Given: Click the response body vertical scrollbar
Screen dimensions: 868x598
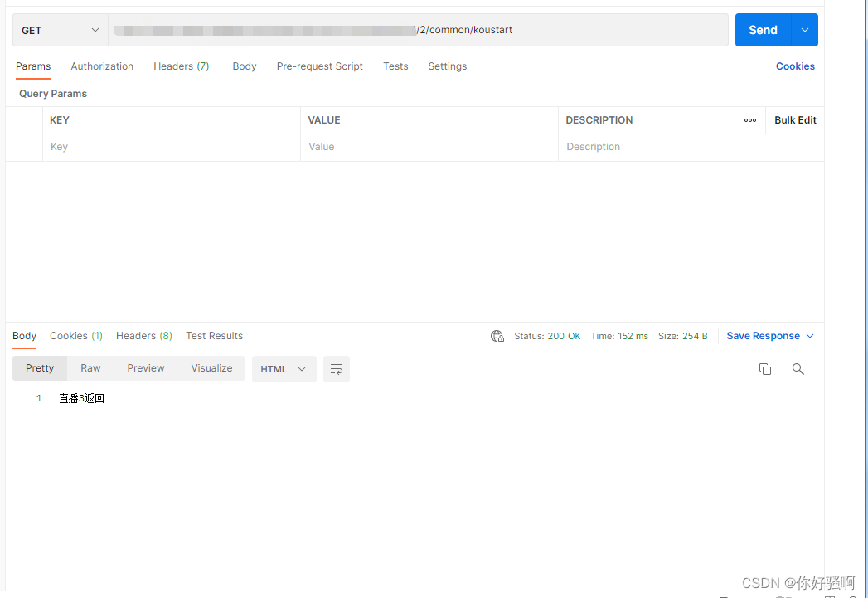Looking at the screenshot, I should pyautogui.click(x=812, y=490).
